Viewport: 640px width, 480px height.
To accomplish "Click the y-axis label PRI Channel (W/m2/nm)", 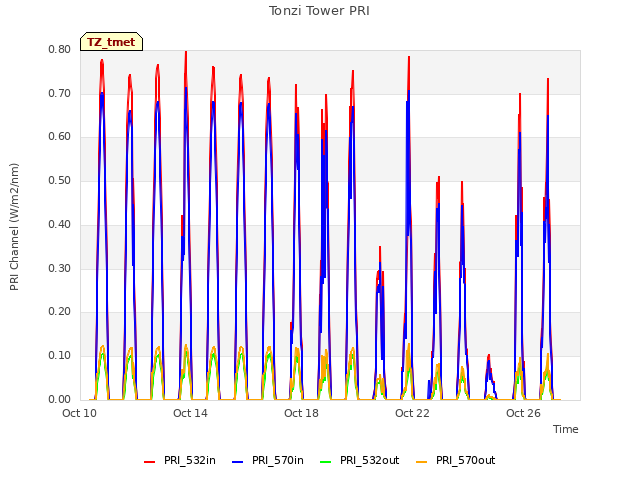I will (x=14, y=227).
